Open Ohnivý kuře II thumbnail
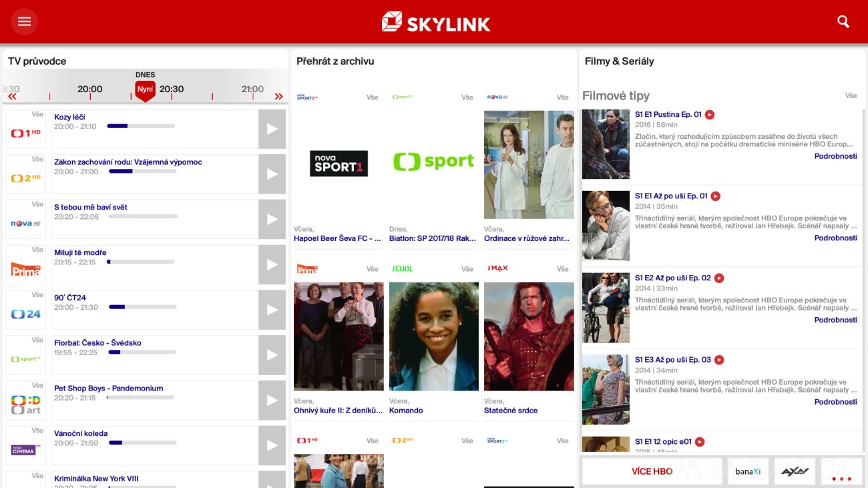Image resolution: width=868 pixels, height=488 pixels. tap(339, 336)
